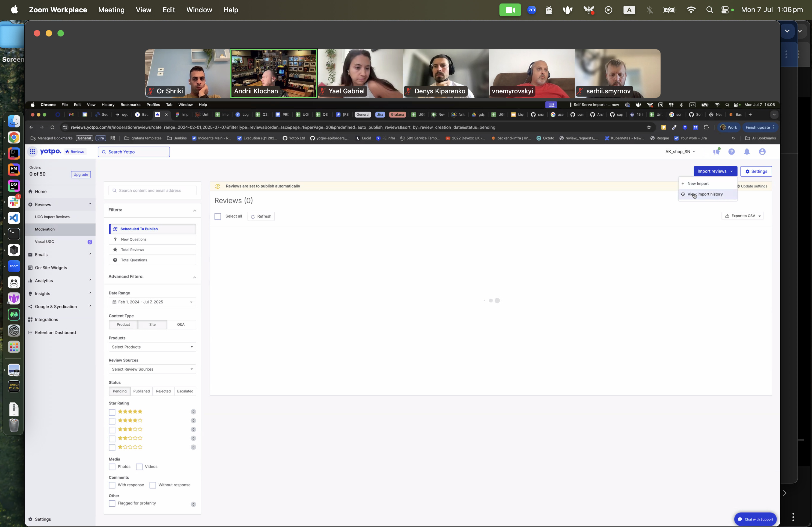Viewport: 812px width, 527px height.
Task: Expand the Emails sidebar menu
Action: pyautogui.click(x=60, y=255)
